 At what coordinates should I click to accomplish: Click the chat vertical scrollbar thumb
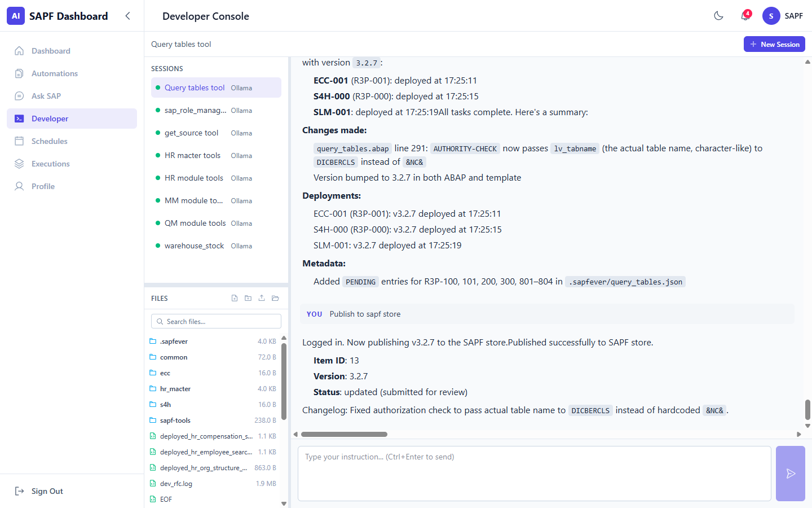pos(807,410)
